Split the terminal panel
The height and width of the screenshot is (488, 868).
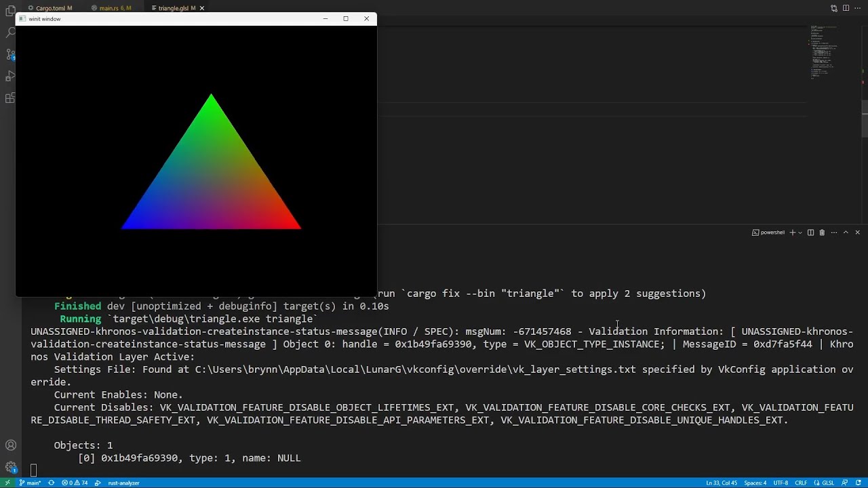tap(810, 232)
